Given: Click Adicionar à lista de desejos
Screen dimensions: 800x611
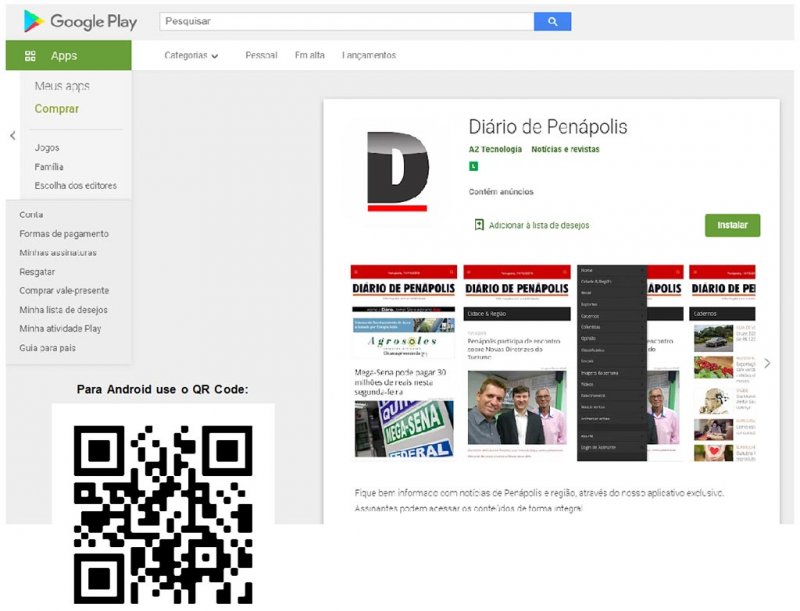Looking at the screenshot, I should pyautogui.click(x=539, y=225).
